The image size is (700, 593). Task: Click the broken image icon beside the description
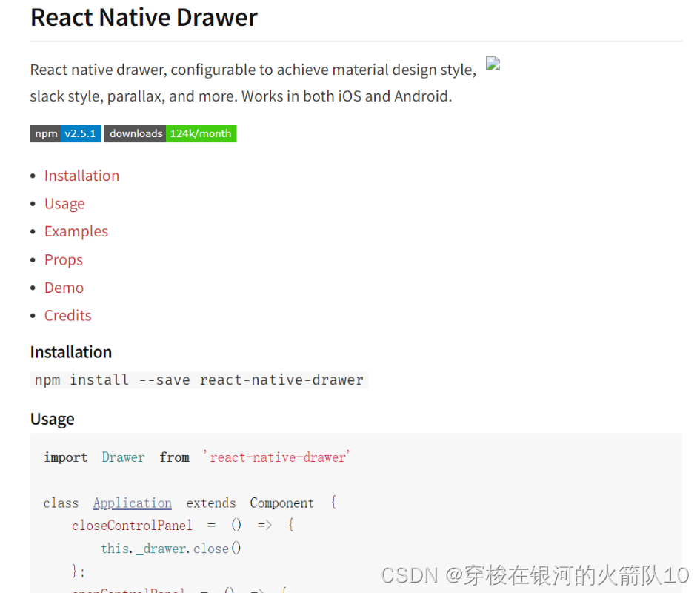pos(493,64)
